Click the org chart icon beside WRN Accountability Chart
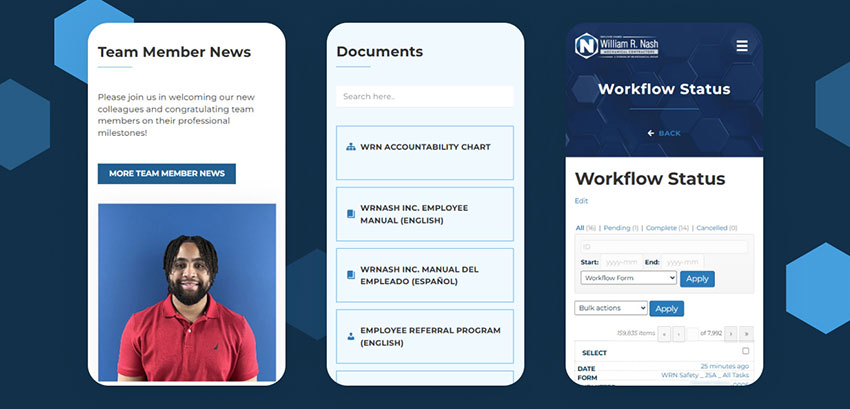 351,147
